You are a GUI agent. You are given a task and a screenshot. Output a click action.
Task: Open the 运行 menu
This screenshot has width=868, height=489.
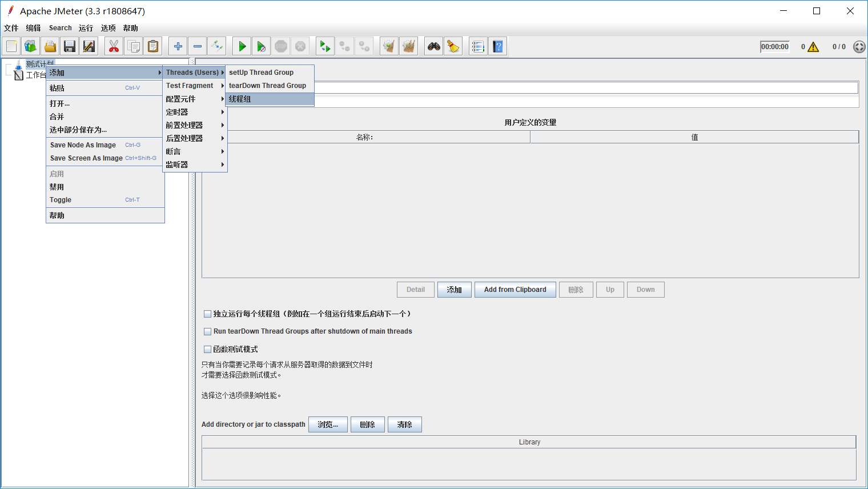pyautogui.click(x=86, y=27)
